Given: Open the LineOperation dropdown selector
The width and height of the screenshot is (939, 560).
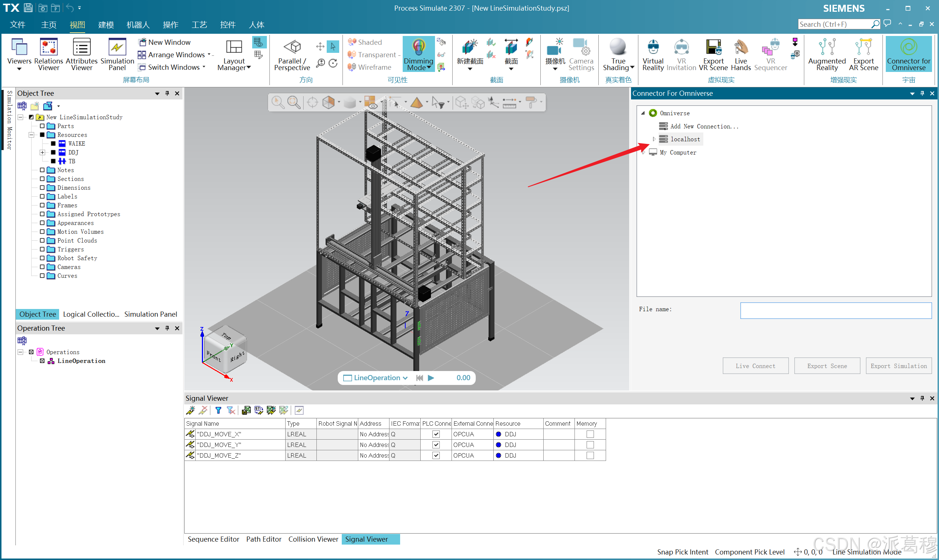Looking at the screenshot, I should tap(405, 378).
